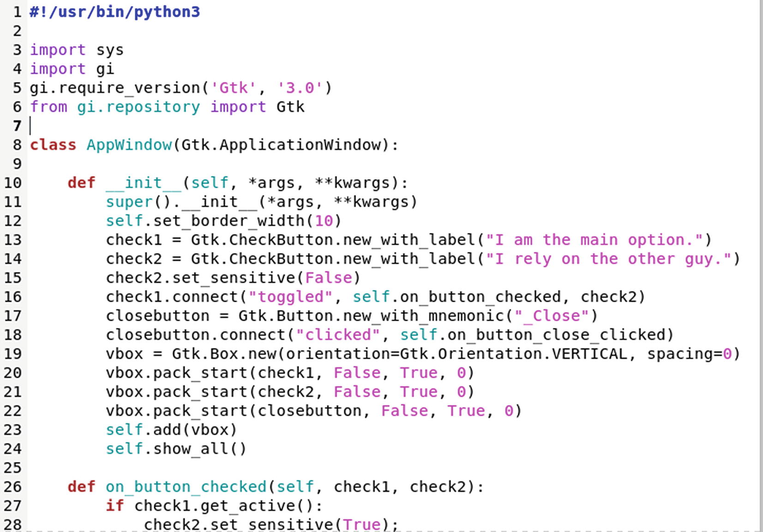Screen dimensions: 763x532
Task: Click 'self.show_all()' on line 24
Action: 175,448
